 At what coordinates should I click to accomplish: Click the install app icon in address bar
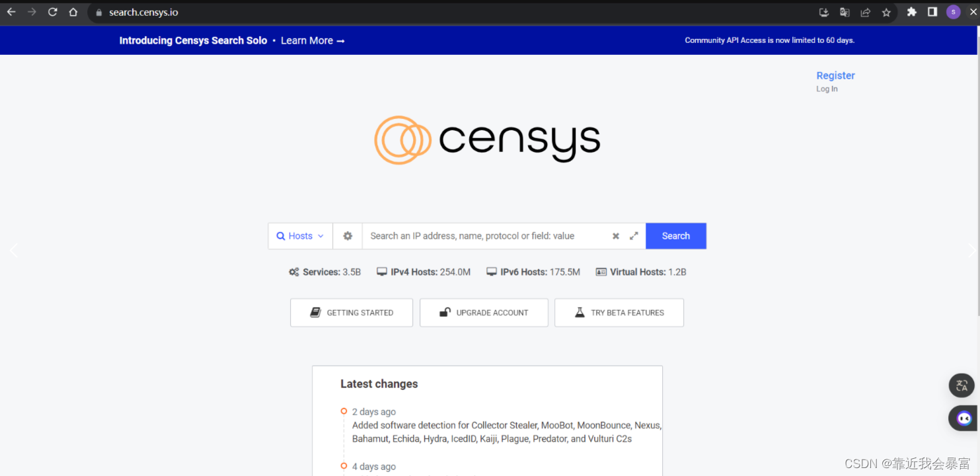tap(824, 12)
